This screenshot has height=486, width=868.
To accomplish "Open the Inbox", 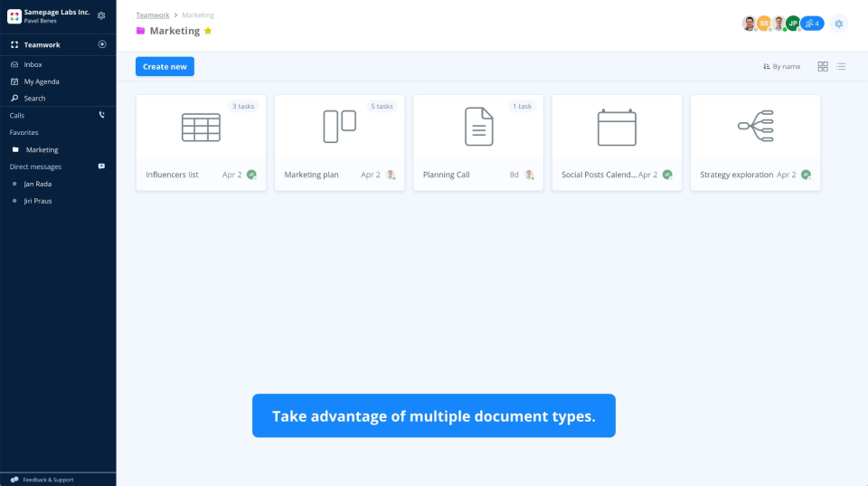I will click(33, 65).
